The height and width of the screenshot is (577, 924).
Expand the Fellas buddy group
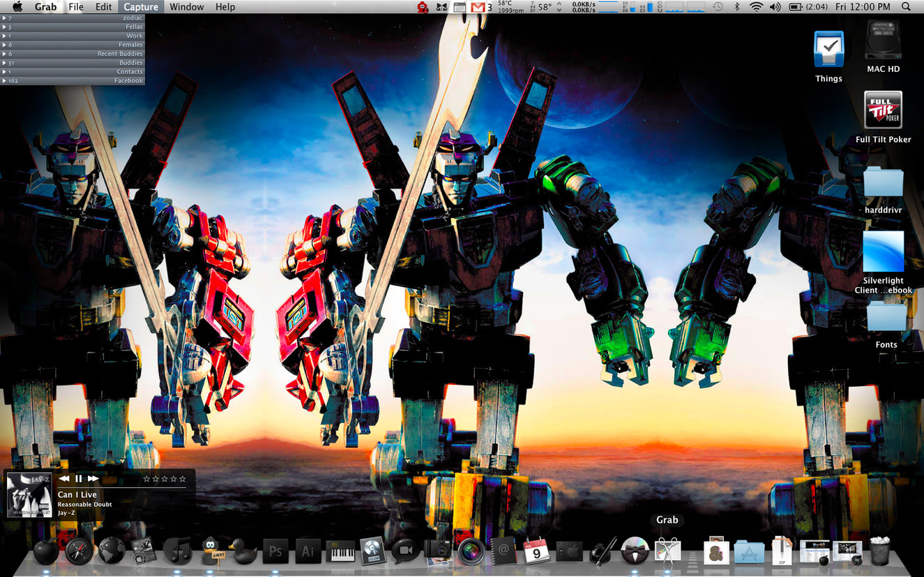click(x=72, y=27)
